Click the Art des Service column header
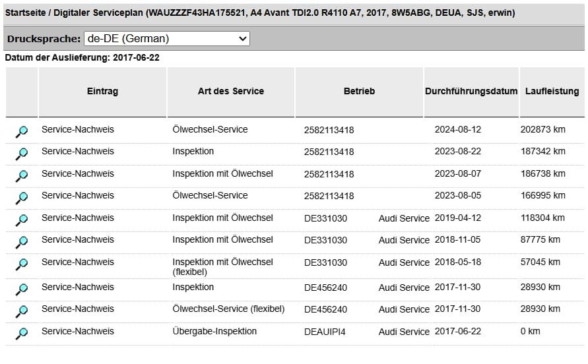This screenshot has height=364, width=588. click(x=230, y=92)
